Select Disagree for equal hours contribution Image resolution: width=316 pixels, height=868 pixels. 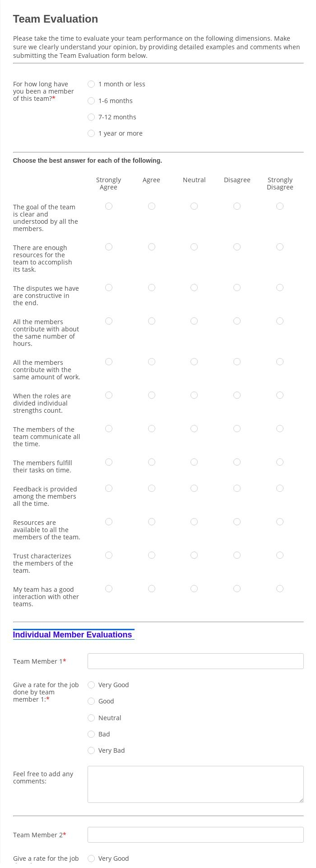click(x=237, y=321)
